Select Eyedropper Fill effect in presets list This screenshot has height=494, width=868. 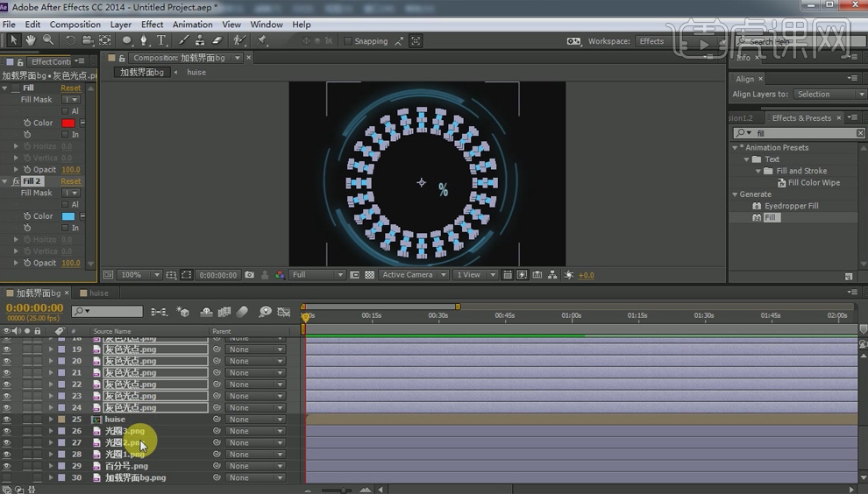pyautogui.click(x=791, y=206)
